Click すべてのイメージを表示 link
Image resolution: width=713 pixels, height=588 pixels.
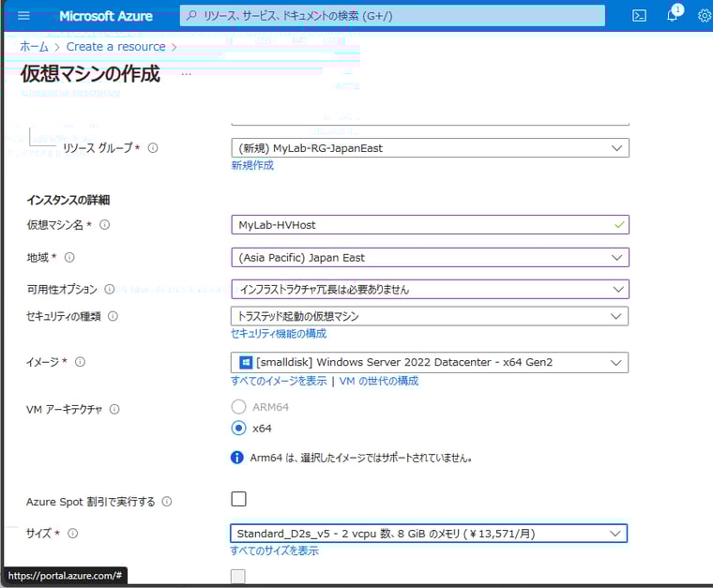tap(279, 381)
